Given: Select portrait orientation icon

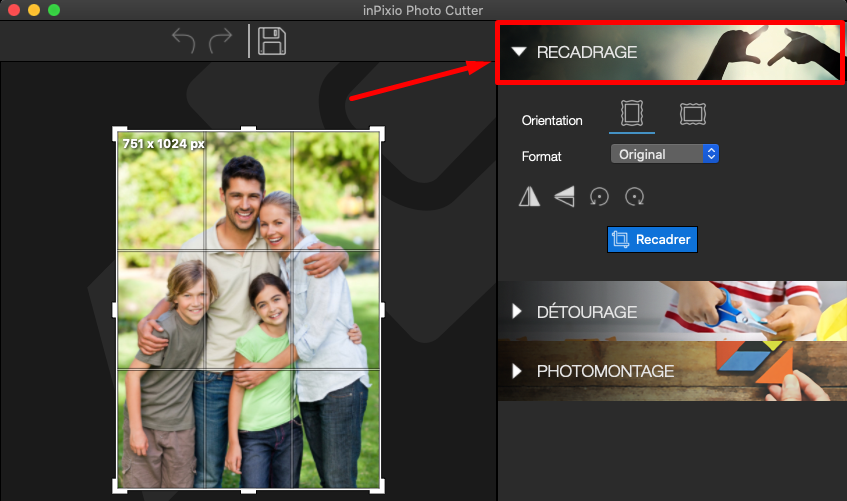Looking at the screenshot, I should 631,113.
